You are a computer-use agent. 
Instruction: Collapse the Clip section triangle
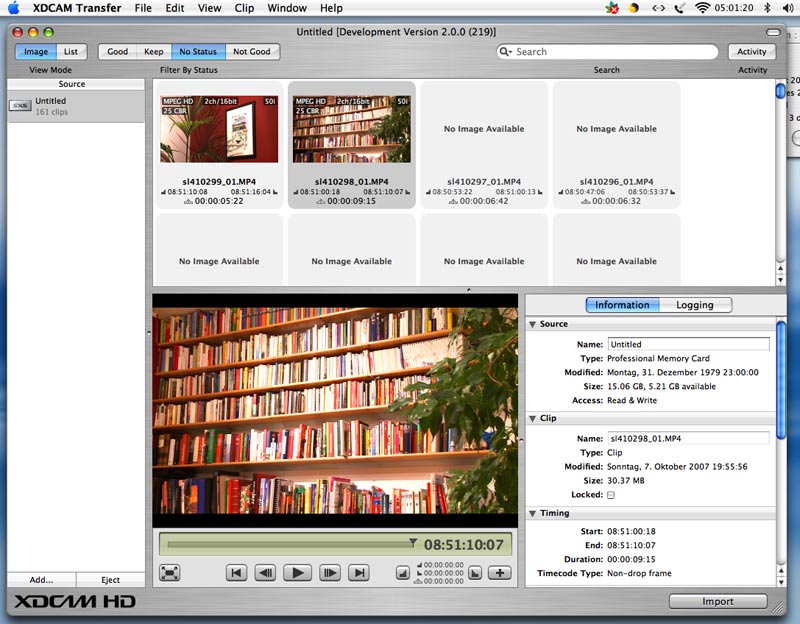coord(532,418)
